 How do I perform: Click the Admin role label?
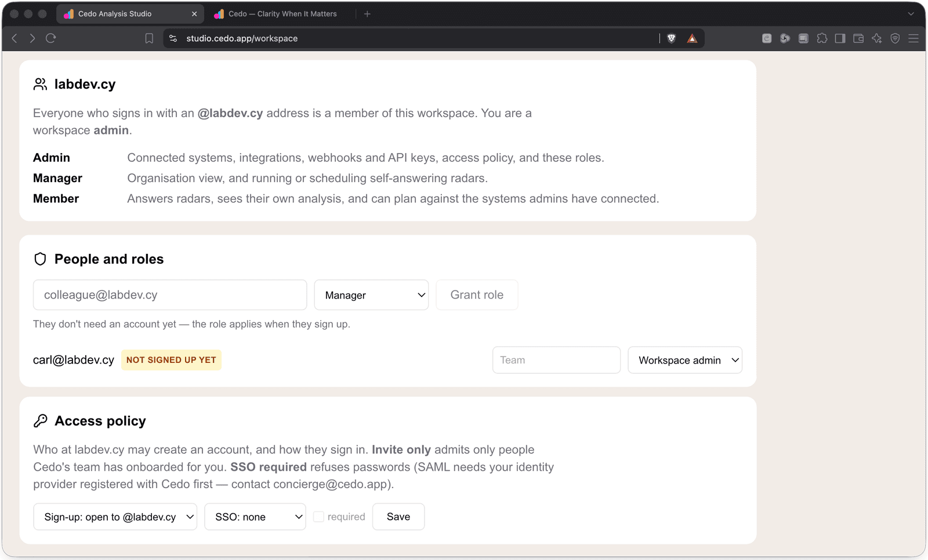52,158
